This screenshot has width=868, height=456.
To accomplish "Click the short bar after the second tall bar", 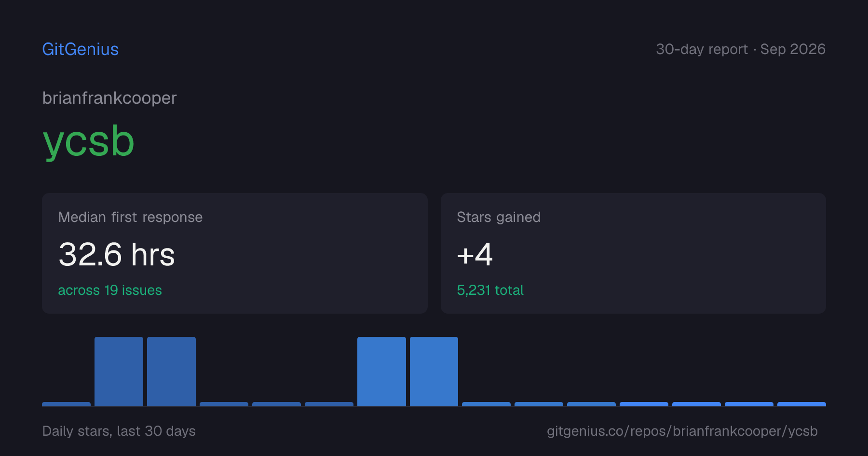I will point(224,404).
